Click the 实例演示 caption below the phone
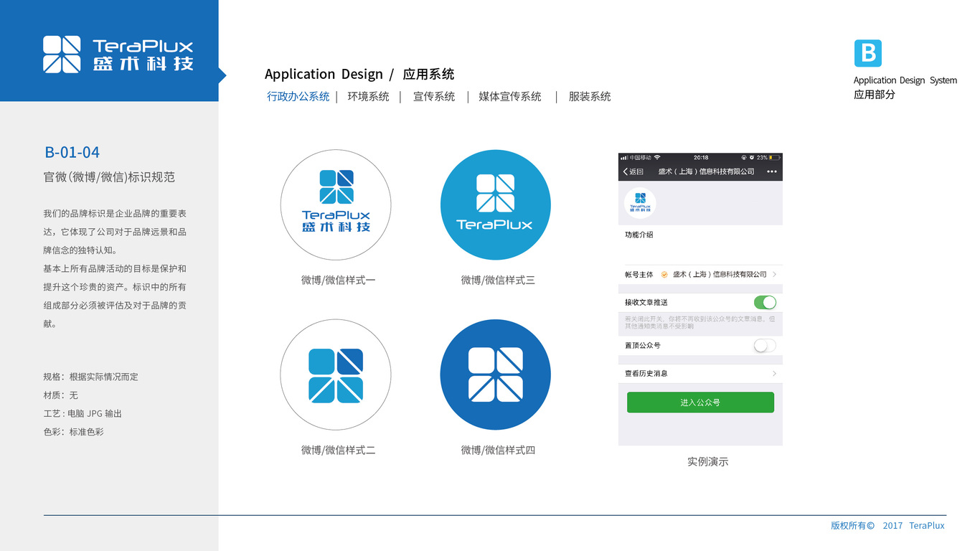Viewport: 980px width, 551px height. click(708, 462)
